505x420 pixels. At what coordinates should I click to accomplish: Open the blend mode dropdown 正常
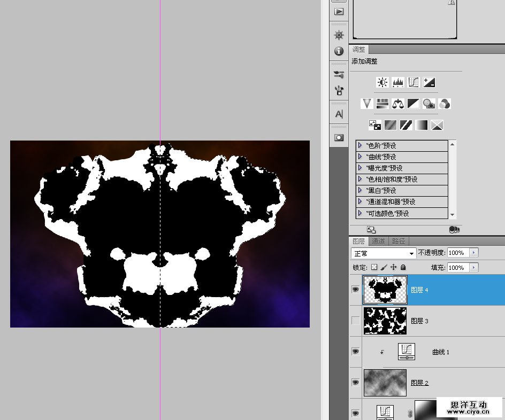click(x=383, y=253)
